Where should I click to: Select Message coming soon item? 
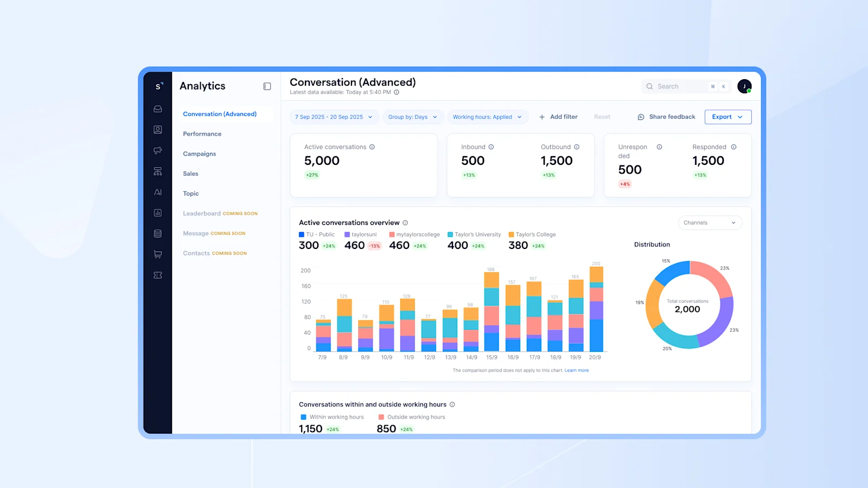point(214,234)
